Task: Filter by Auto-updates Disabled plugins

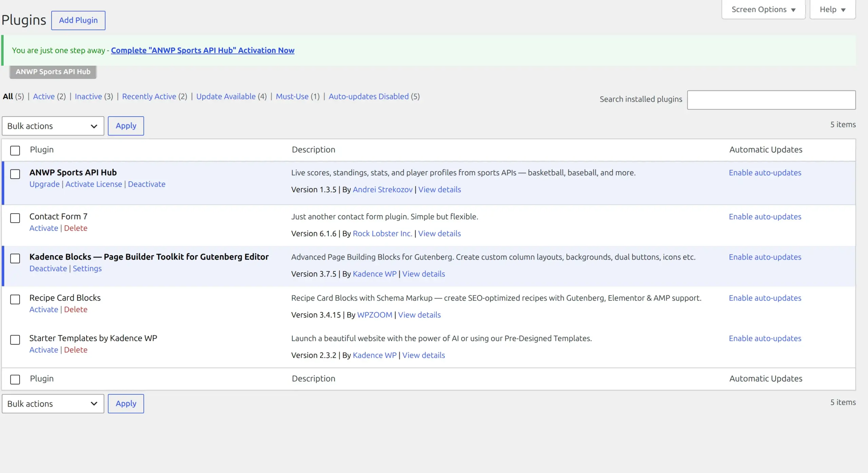Action: (x=369, y=96)
